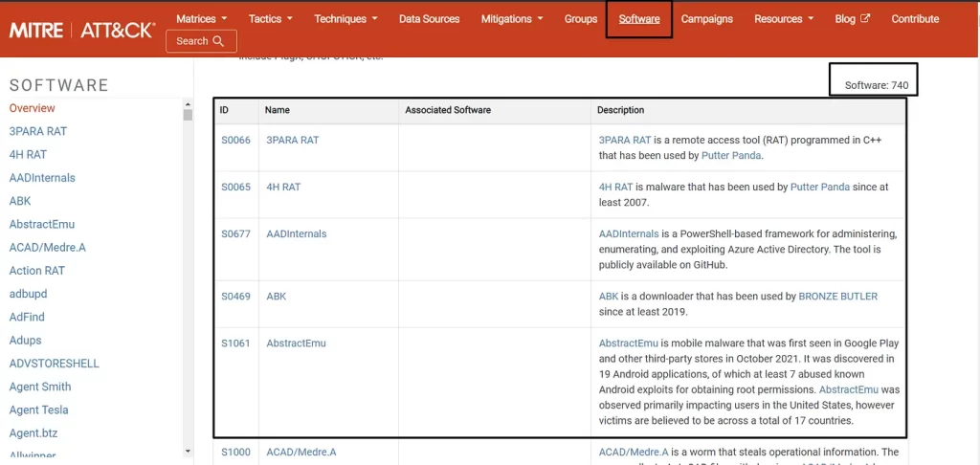Screen dimensions: 980x465
Task: Open Agent Tesla in the sidebar
Action: (x=38, y=410)
